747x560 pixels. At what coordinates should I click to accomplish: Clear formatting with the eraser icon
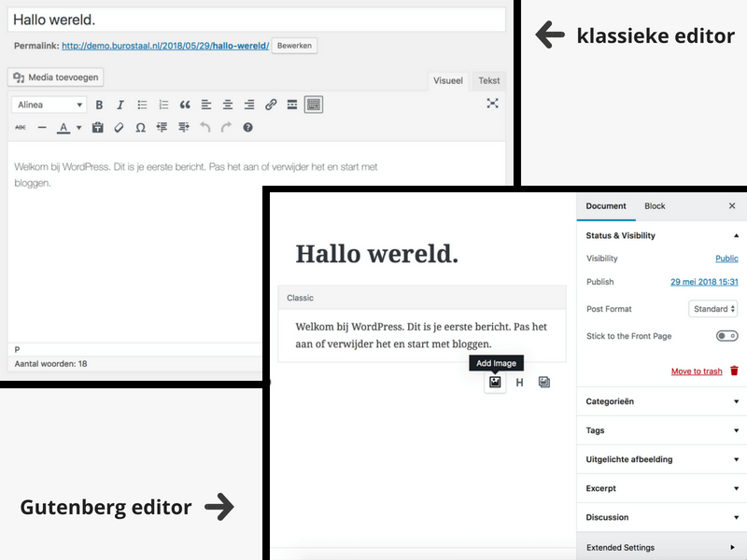point(120,128)
